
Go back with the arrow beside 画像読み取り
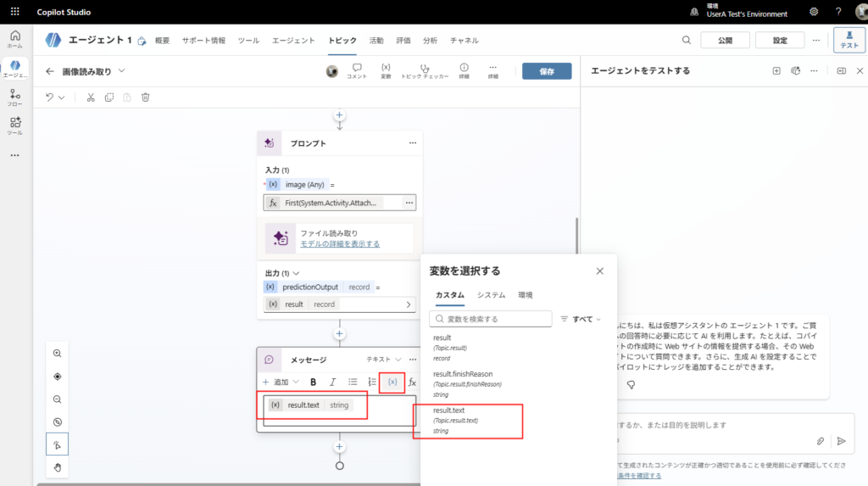pos(50,71)
